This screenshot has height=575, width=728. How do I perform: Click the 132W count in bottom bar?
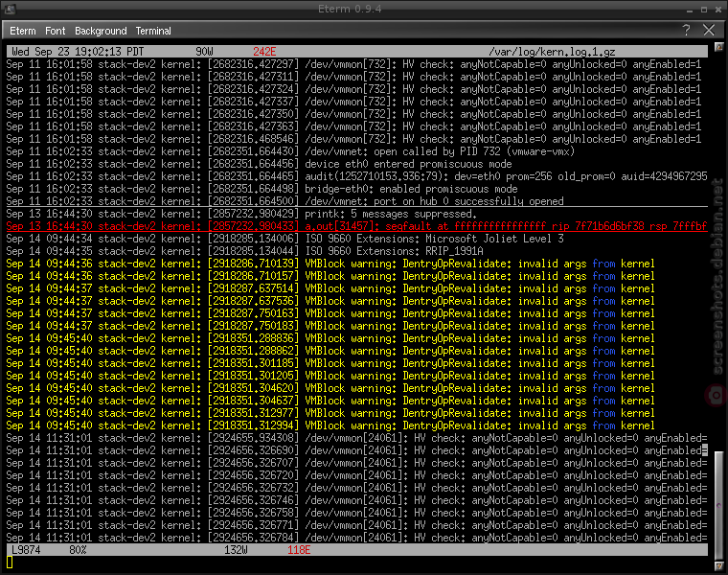point(236,550)
